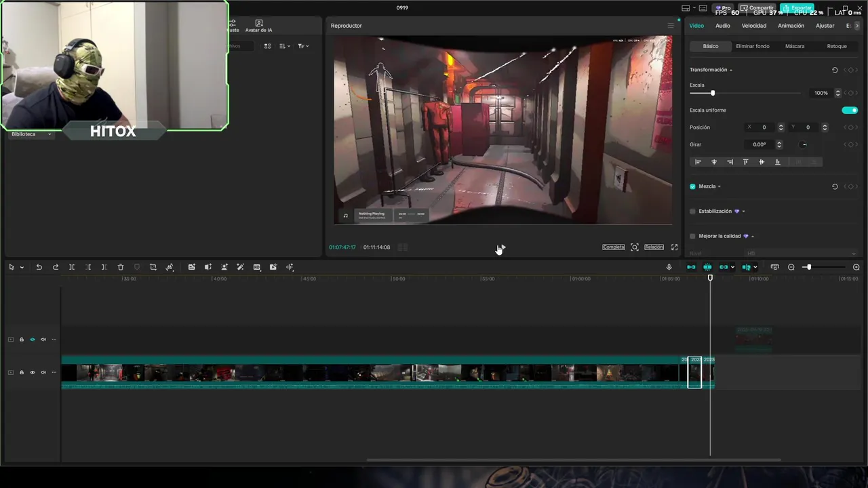
Task: Open the preview axis dropdown arrow
Action: coord(755,268)
